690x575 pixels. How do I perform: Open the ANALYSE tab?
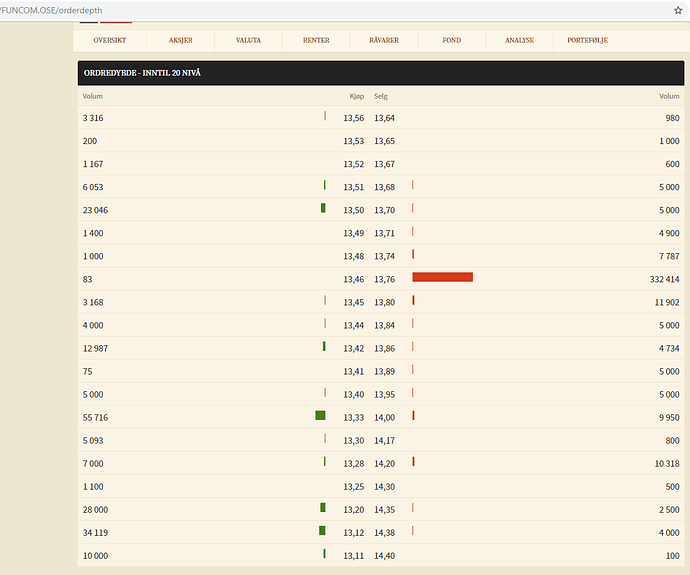click(x=519, y=40)
